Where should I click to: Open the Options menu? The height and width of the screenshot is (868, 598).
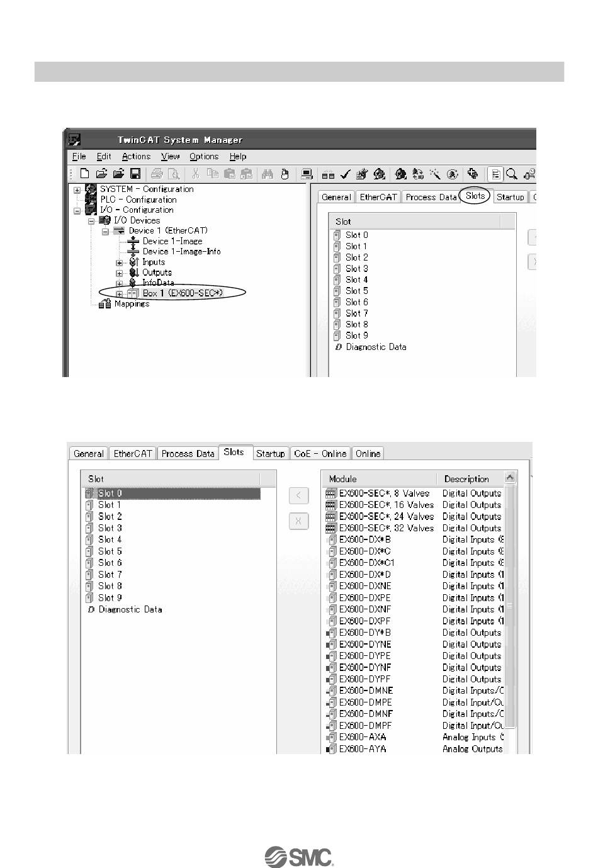[204, 157]
